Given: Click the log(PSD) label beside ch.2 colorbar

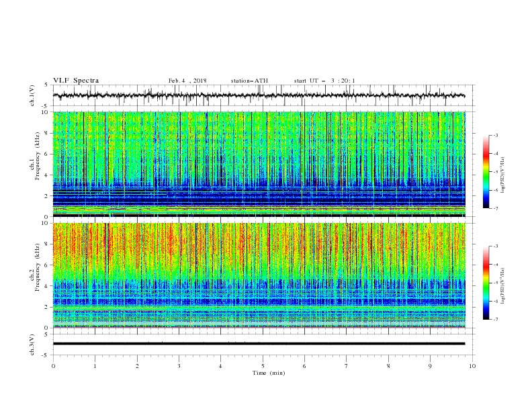Looking at the screenshot, I should click(x=502, y=286).
